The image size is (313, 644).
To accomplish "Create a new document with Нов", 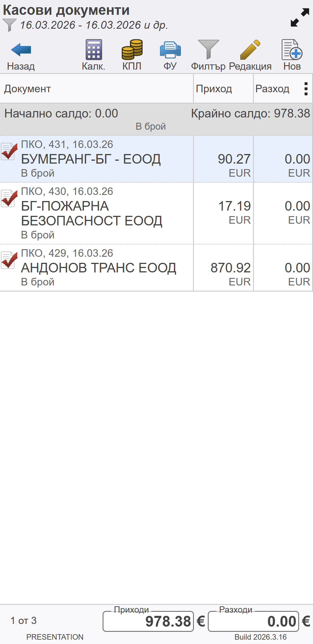I will pos(292,55).
